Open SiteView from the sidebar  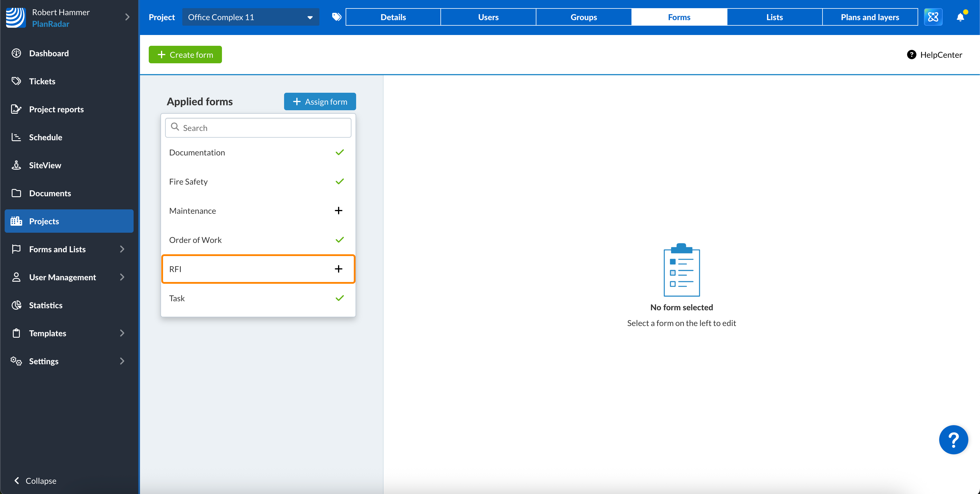coord(45,165)
